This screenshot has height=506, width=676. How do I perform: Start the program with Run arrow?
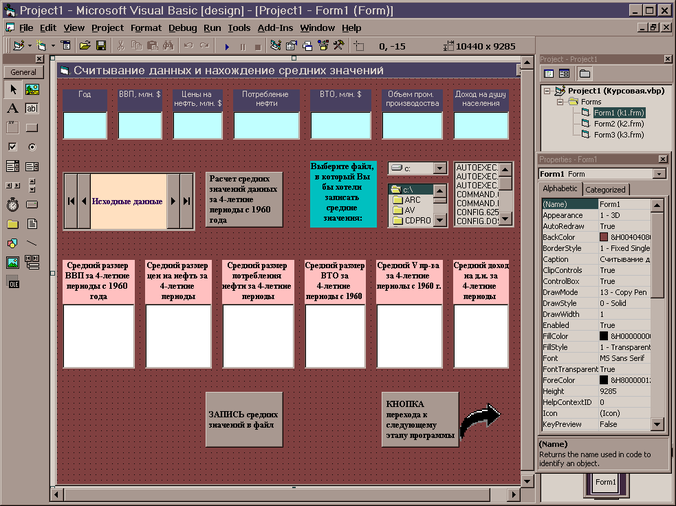coord(227,46)
